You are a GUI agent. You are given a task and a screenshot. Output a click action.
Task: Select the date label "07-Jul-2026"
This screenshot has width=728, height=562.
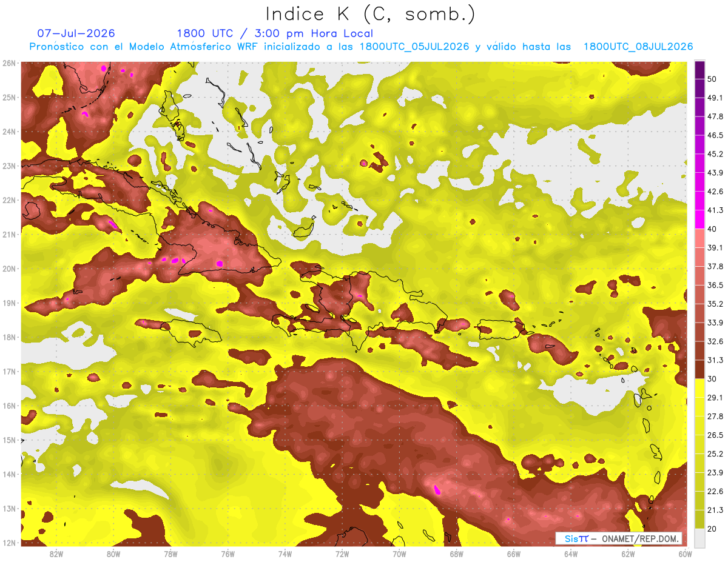point(76,33)
